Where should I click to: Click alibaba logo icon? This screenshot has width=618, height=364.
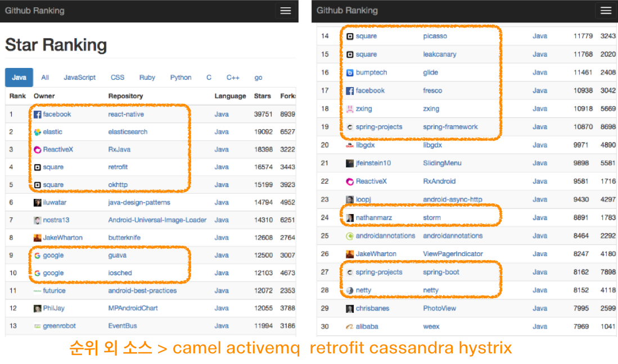click(x=350, y=326)
